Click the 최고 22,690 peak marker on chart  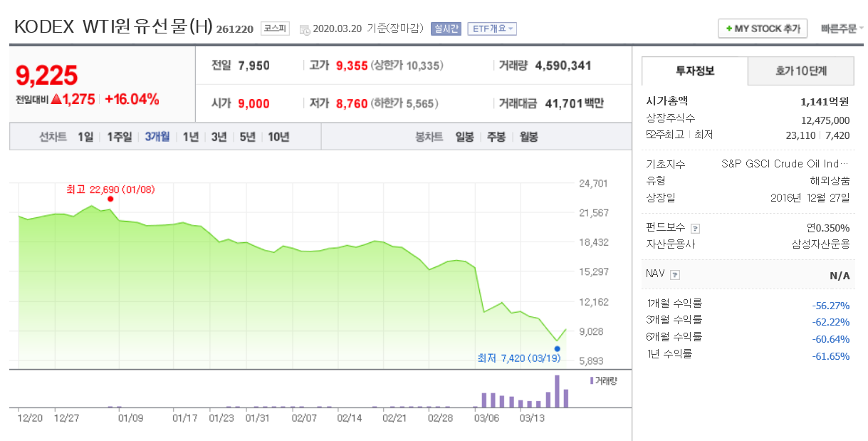(x=110, y=199)
